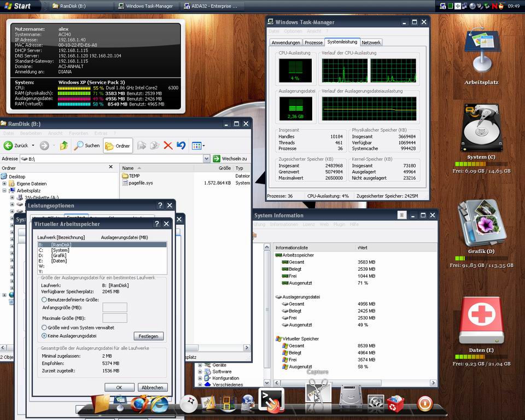Switch to the Netzwerk tab
Image resolution: width=525 pixels, height=420 pixels.
(371, 43)
